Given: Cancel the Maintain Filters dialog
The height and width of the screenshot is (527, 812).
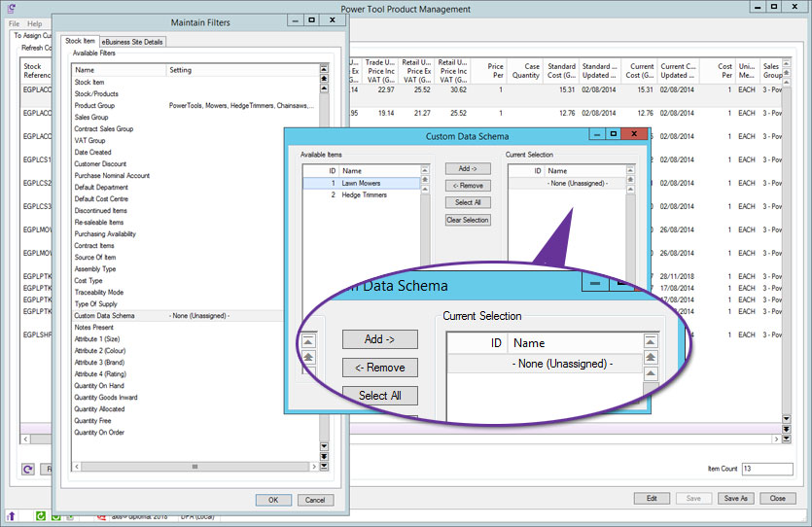Looking at the screenshot, I should (315, 500).
